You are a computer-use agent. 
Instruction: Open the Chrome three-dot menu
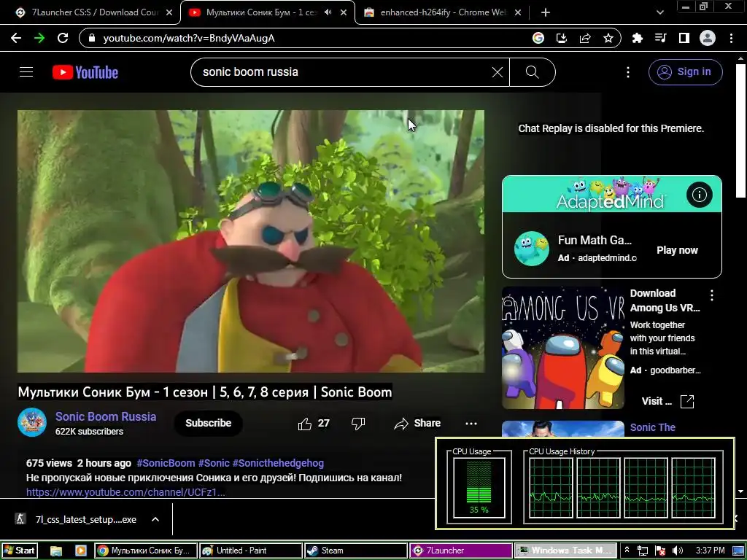coord(731,38)
